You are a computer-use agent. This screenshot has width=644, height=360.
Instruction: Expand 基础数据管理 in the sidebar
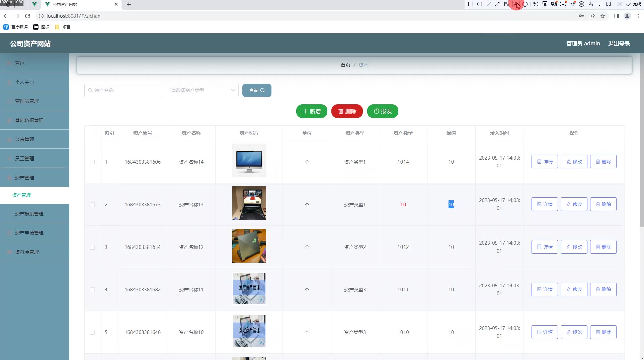coord(35,120)
